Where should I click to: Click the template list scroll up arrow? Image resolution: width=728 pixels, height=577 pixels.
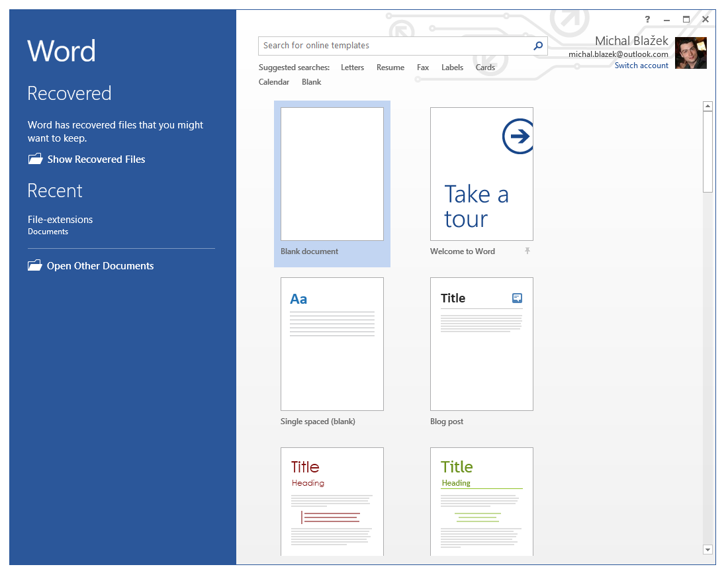(x=707, y=106)
